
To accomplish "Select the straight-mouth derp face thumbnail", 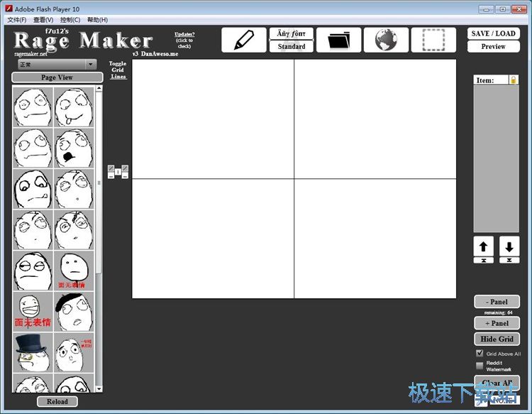I will 33,107.
